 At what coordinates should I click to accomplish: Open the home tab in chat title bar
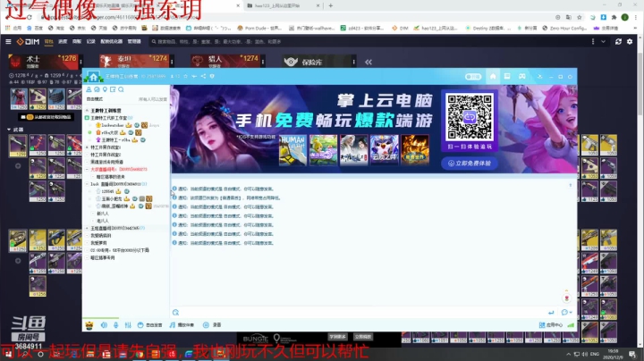(493, 76)
